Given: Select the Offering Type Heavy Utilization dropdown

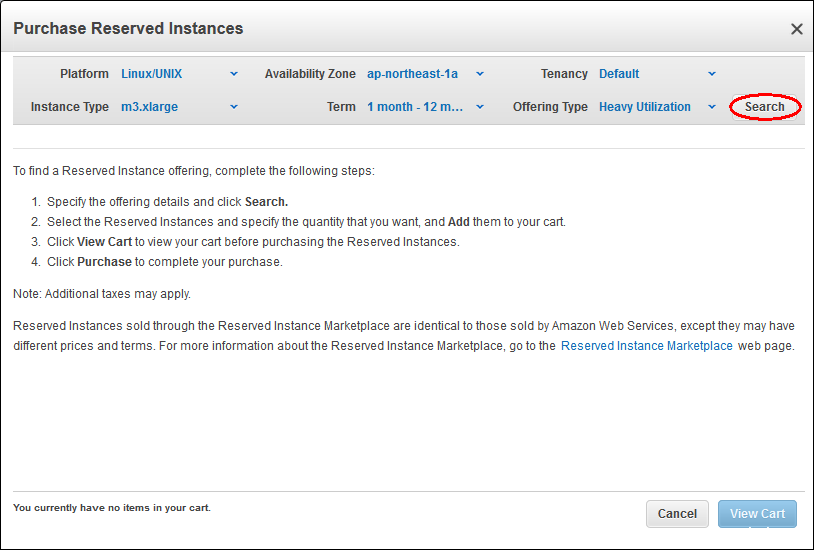Looking at the screenshot, I should [645, 107].
